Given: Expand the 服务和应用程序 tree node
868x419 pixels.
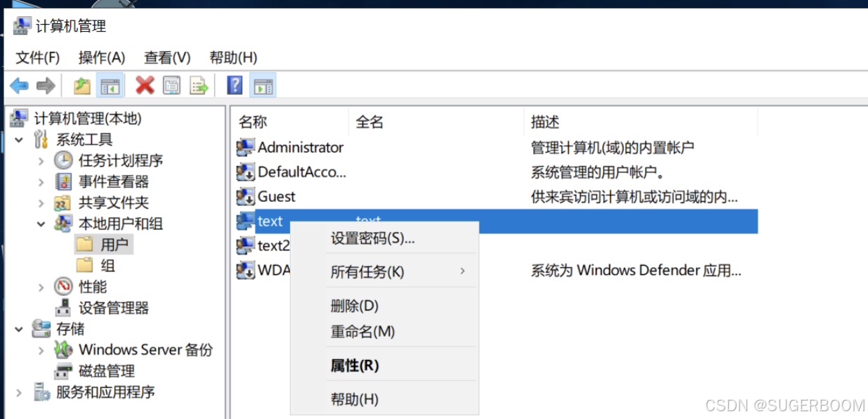Looking at the screenshot, I should point(19,392).
